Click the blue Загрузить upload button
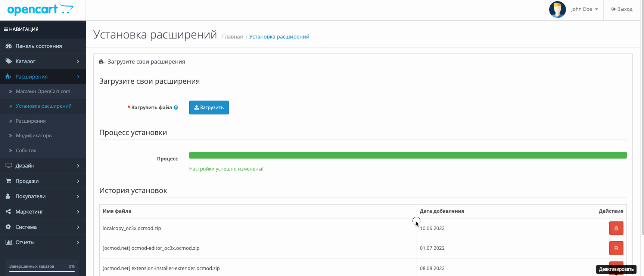 209,108
